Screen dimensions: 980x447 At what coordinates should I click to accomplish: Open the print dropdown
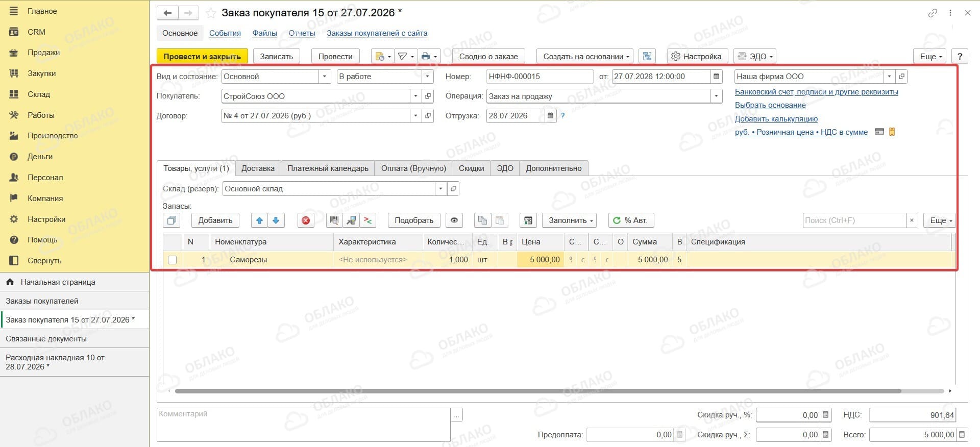pos(429,56)
